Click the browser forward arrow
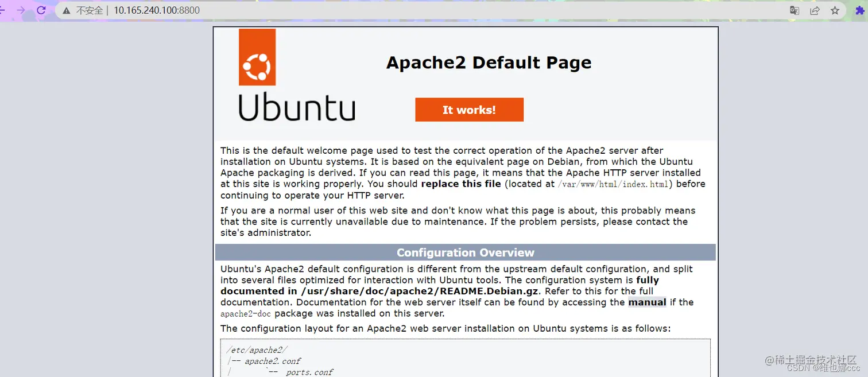868x377 pixels. [x=21, y=10]
